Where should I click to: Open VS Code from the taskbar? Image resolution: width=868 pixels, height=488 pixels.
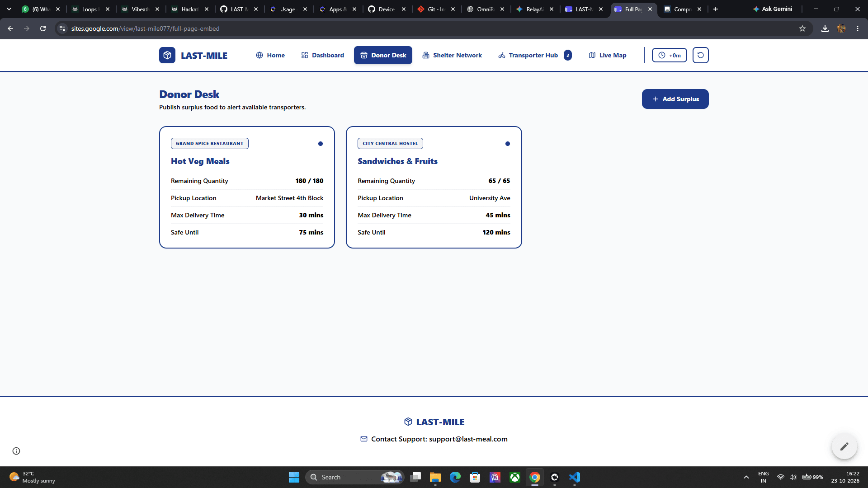pos(575,477)
